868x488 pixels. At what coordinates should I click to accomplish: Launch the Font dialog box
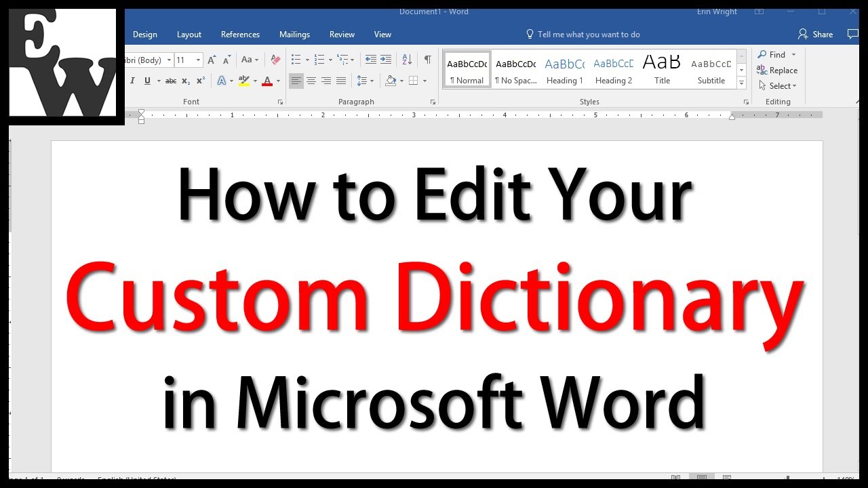280,102
